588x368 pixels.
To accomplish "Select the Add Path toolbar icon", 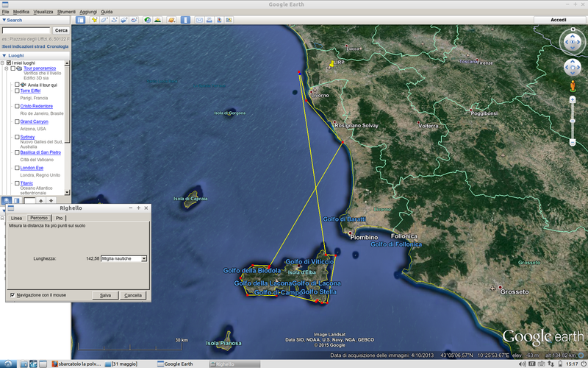I will [114, 20].
